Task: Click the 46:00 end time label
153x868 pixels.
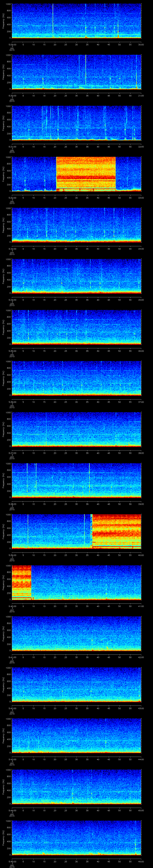Action: point(141,861)
